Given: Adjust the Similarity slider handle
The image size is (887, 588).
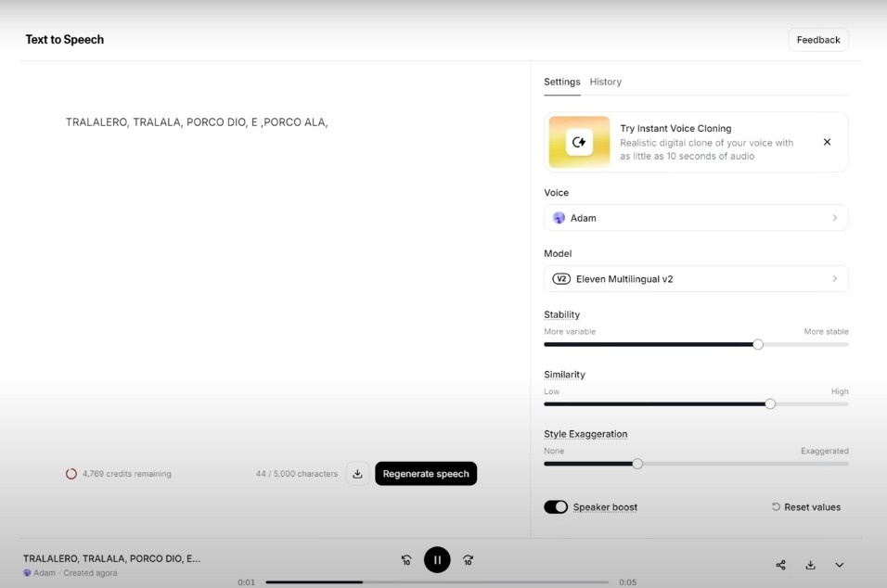Looking at the screenshot, I should [770, 403].
